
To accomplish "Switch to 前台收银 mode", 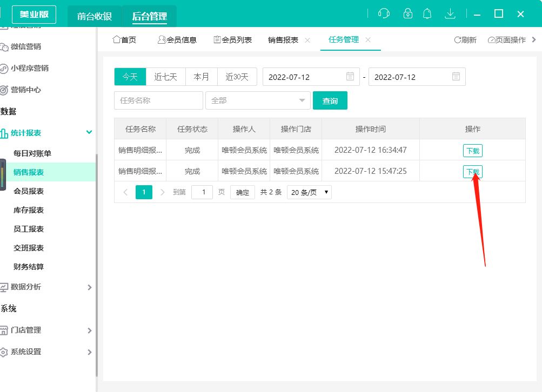I will pyautogui.click(x=95, y=16).
